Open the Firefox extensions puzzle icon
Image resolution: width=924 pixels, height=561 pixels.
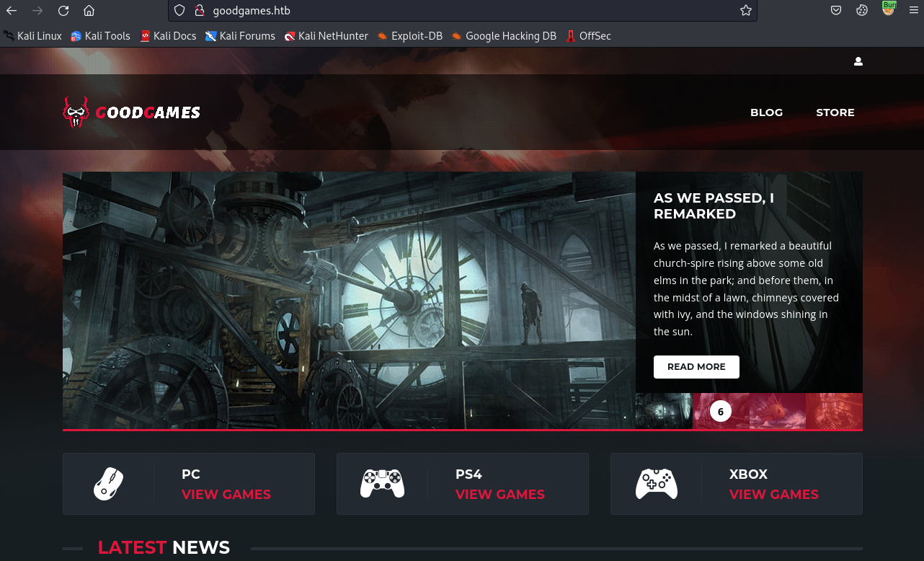pyautogui.click(x=862, y=11)
